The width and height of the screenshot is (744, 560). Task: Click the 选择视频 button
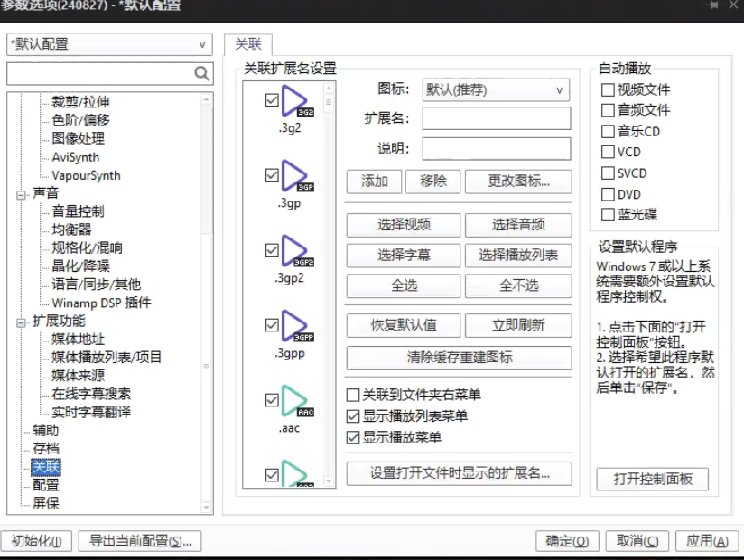[x=404, y=225]
